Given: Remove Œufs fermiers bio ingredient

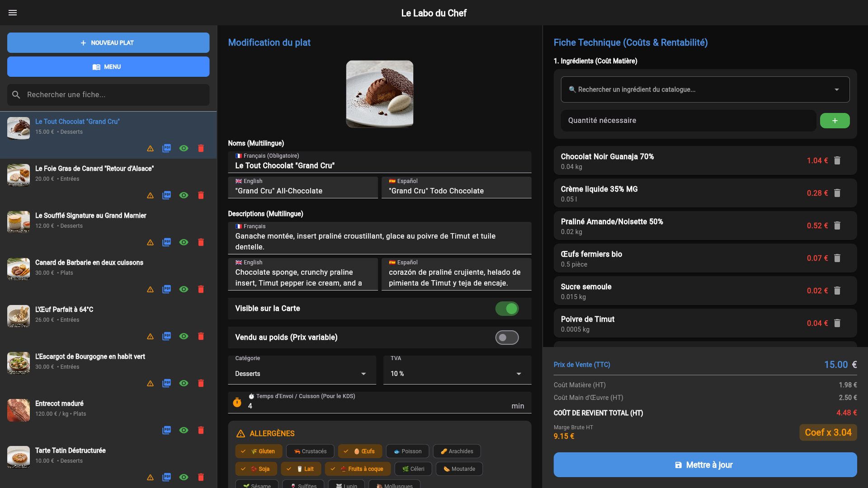Looking at the screenshot, I should tap(837, 258).
